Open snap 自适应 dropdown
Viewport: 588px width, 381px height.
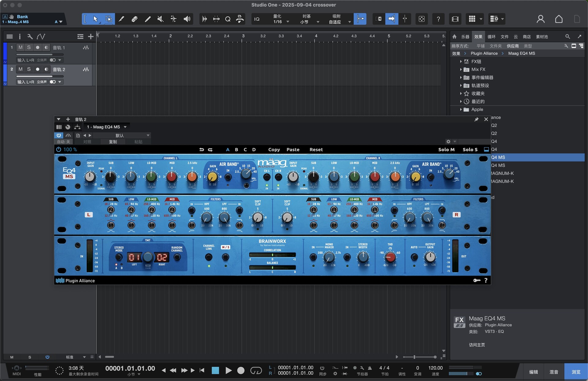(340, 22)
